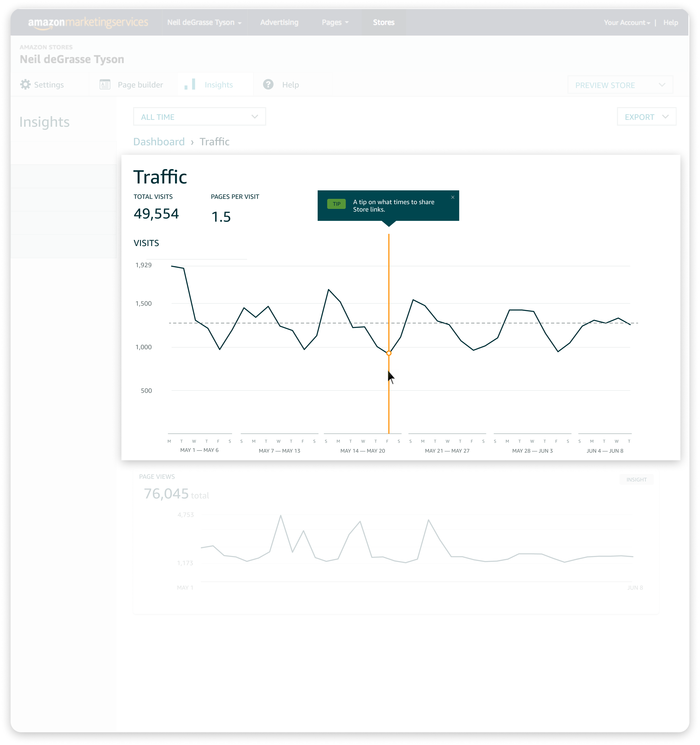Go to Advertising in the top navigation

279,23
